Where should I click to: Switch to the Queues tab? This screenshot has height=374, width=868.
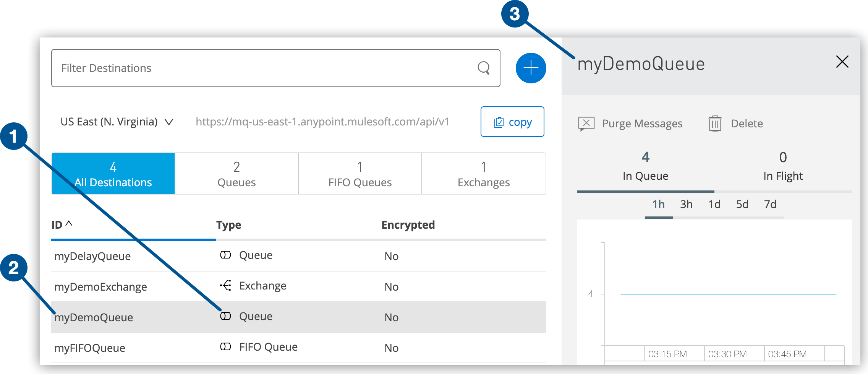tap(236, 174)
